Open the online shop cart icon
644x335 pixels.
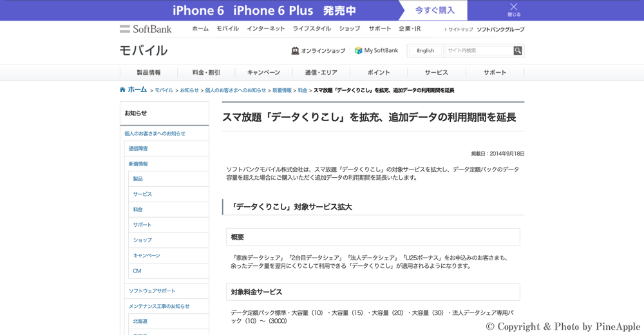pyautogui.click(x=295, y=51)
